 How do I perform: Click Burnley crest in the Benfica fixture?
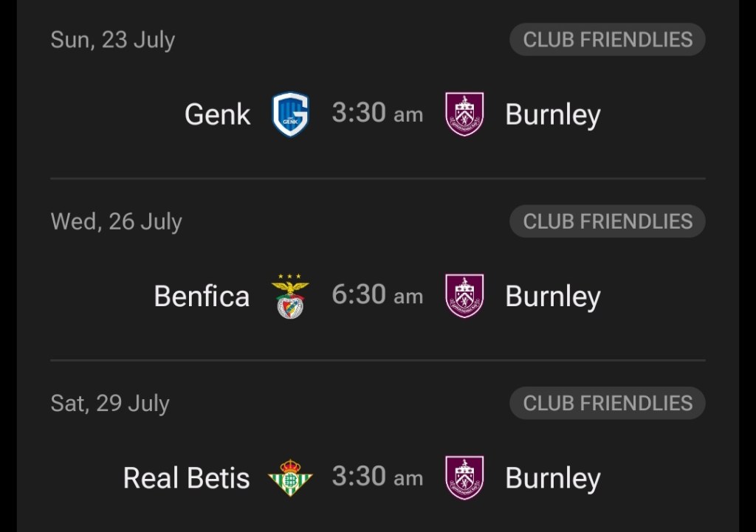point(464,296)
